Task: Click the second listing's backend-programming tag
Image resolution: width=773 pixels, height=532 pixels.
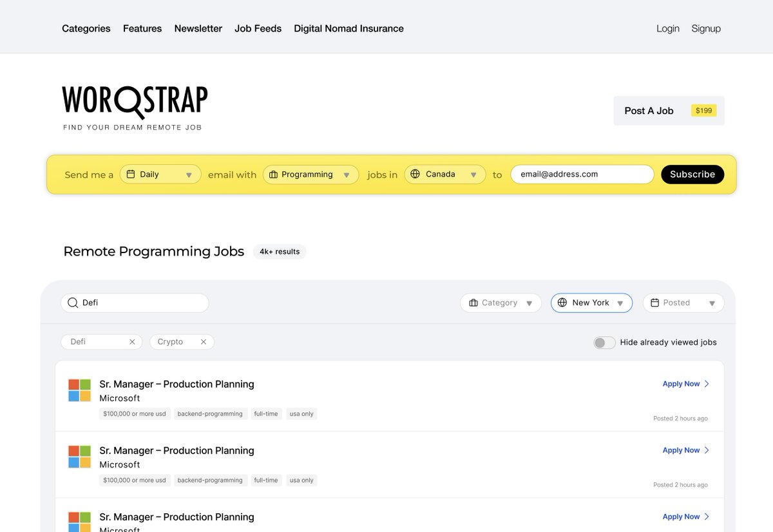Action: (x=210, y=480)
